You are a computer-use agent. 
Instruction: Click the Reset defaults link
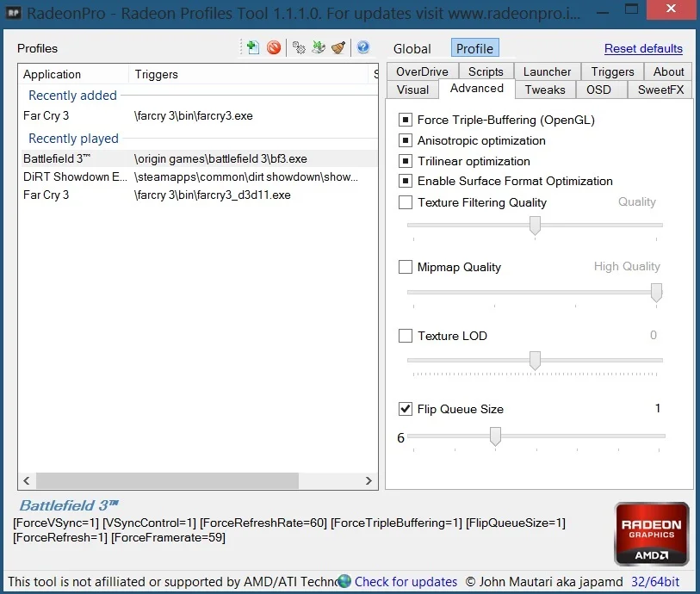643,48
